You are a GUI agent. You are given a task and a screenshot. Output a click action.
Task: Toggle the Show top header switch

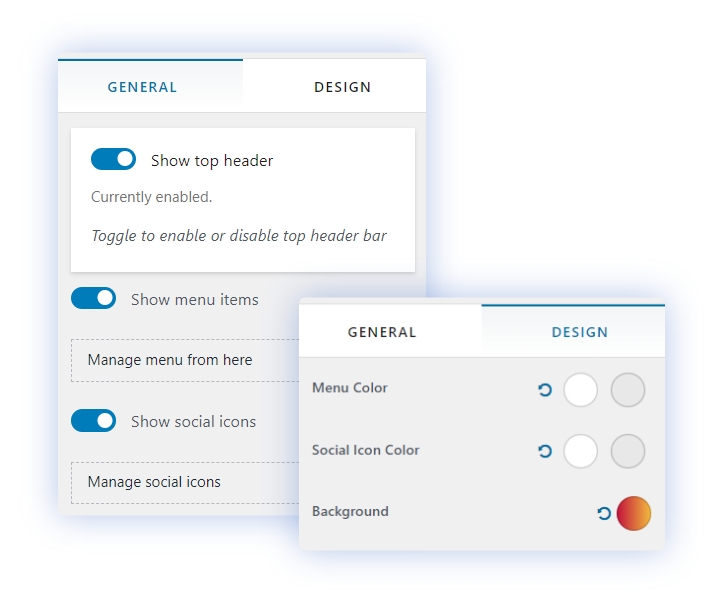tap(113, 159)
